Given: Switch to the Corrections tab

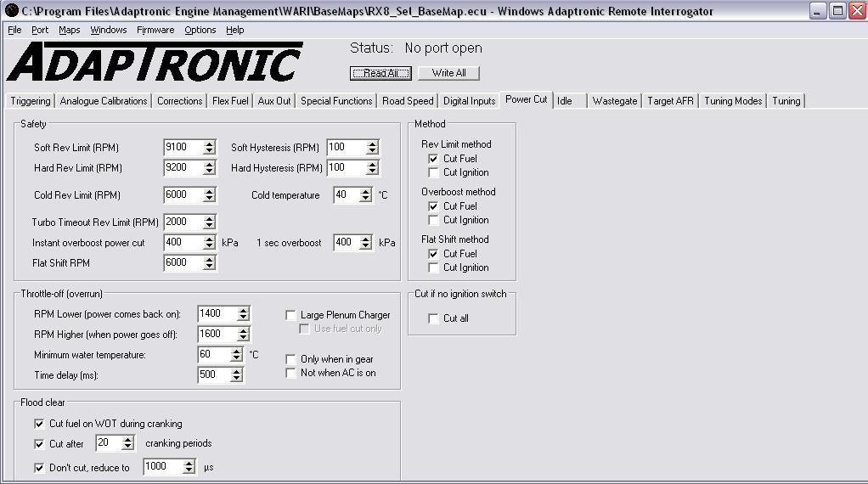Looking at the screenshot, I should click(179, 101).
